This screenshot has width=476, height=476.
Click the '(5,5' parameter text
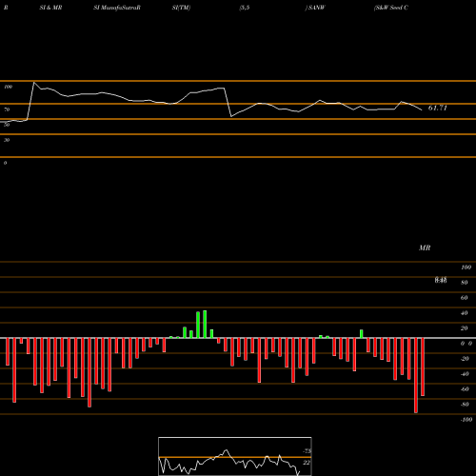[x=245, y=8]
